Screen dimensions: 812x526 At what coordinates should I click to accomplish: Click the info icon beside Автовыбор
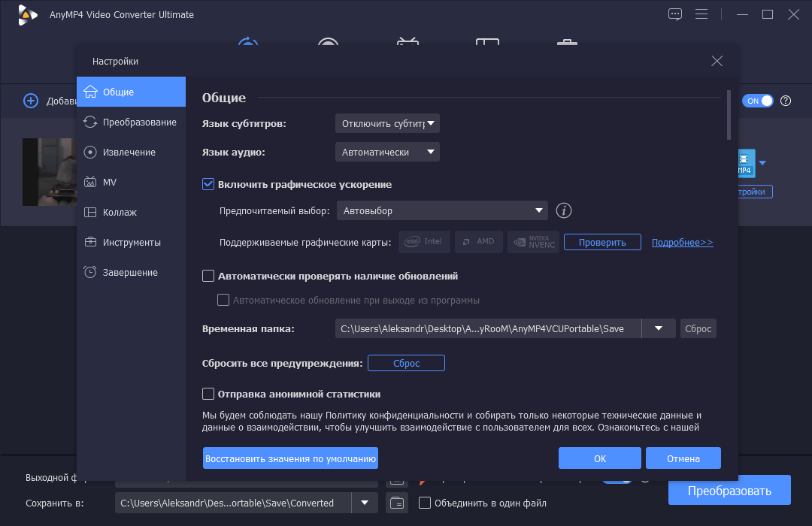tap(563, 210)
